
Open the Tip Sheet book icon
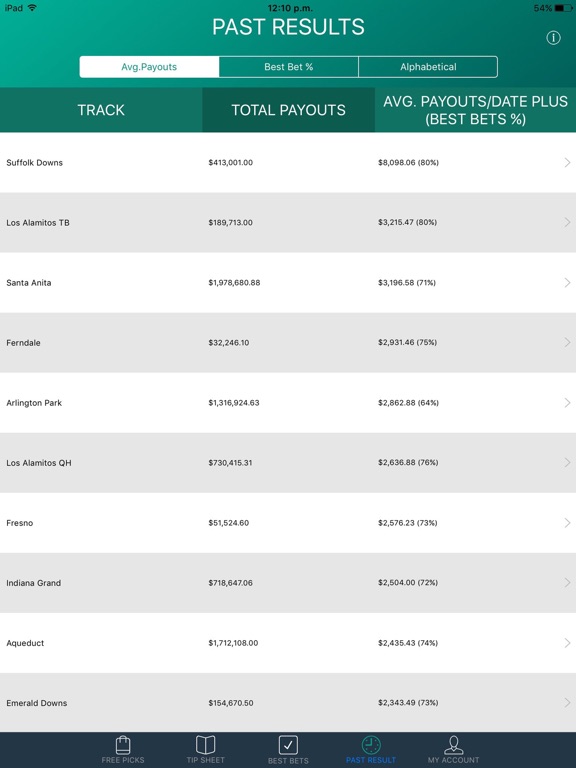(205, 745)
